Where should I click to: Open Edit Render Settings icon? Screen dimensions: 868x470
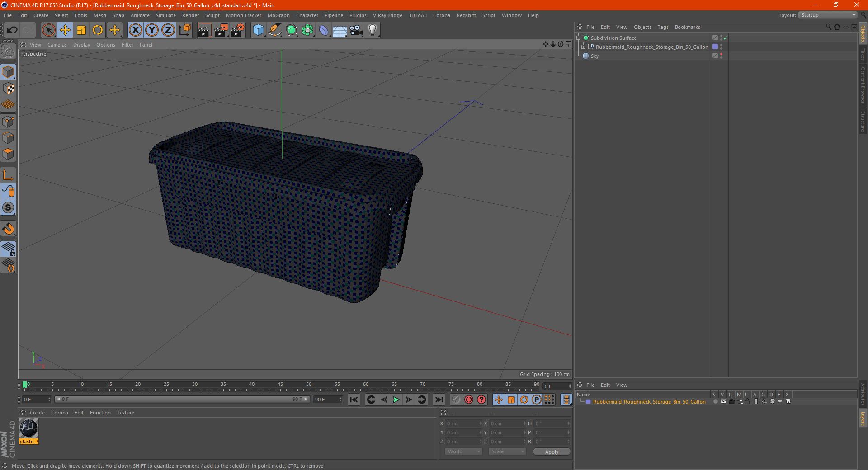pyautogui.click(x=238, y=30)
